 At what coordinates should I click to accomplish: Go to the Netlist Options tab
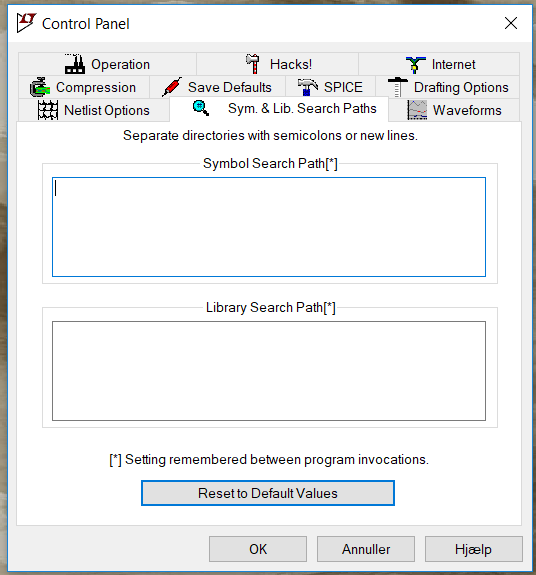pyautogui.click(x=94, y=110)
